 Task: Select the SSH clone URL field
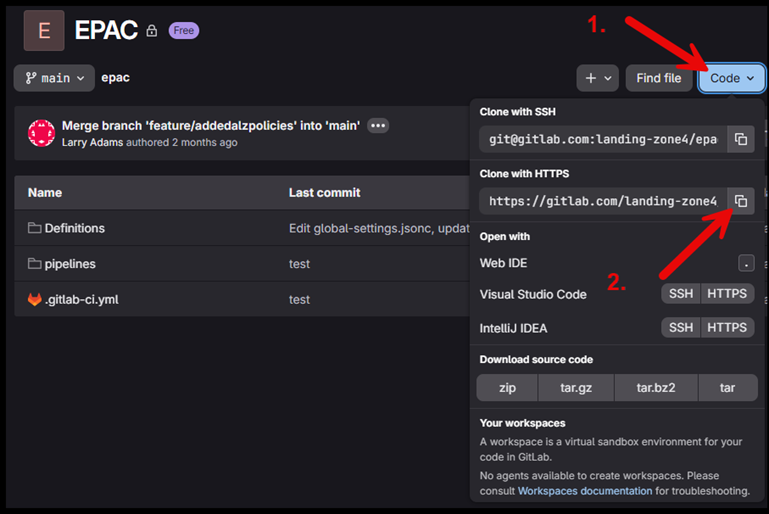point(603,139)
